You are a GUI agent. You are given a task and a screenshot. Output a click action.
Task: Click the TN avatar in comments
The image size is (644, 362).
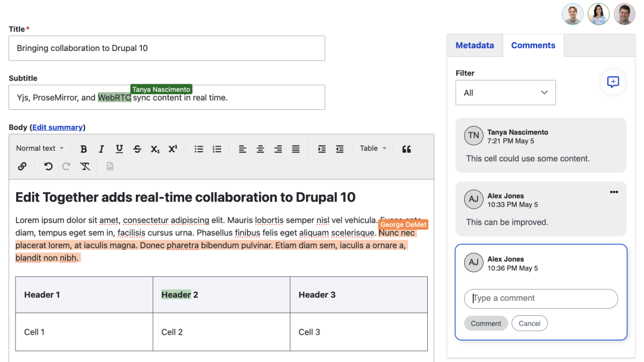click(473, 136)
